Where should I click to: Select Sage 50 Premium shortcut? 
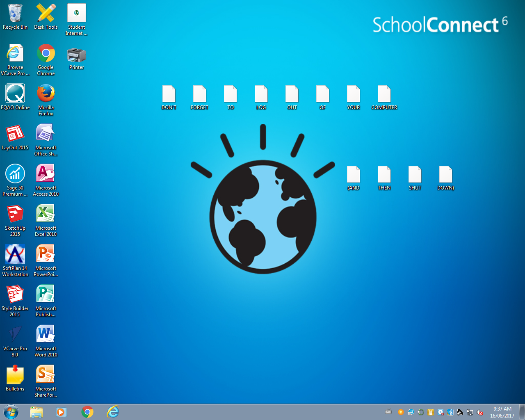(x=15, y=180)
